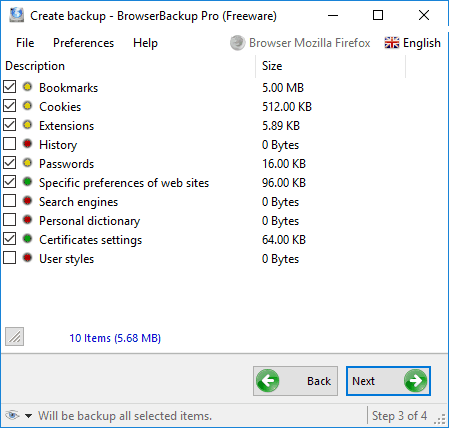Select the User styles row label
449x428 pixels.
coord(66,259)
